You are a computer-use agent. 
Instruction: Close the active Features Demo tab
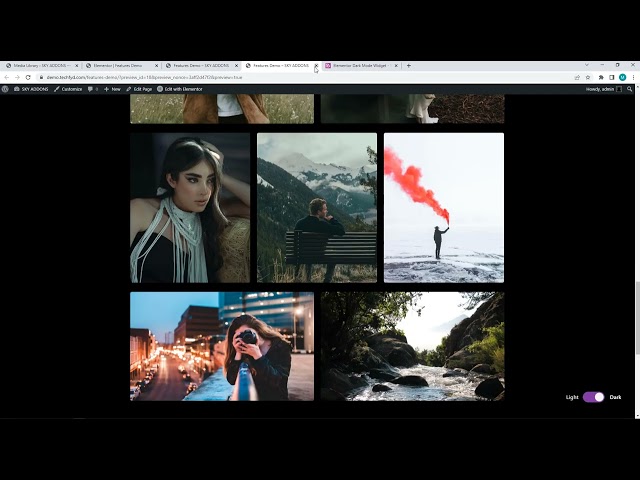(316, 65)
